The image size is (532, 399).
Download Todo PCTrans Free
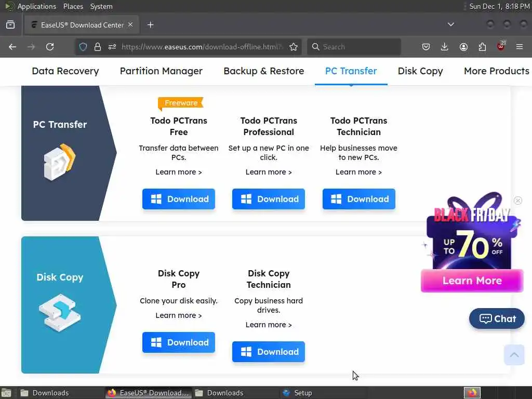coord(179,199)
